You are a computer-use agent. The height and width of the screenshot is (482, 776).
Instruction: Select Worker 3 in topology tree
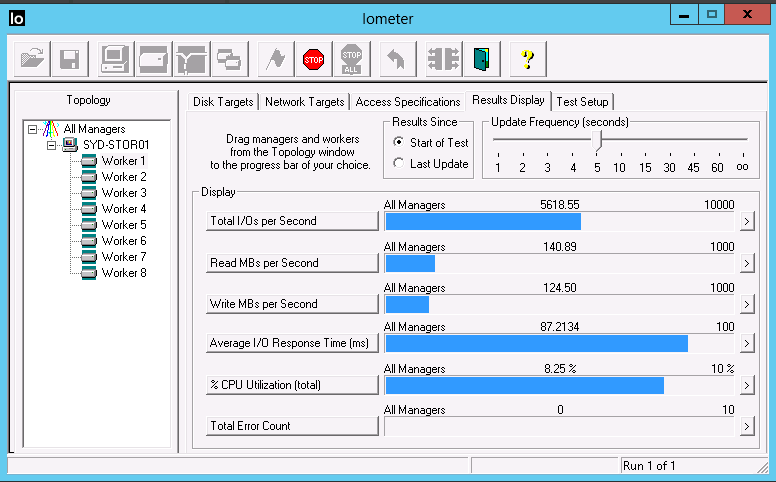point(124,193)
